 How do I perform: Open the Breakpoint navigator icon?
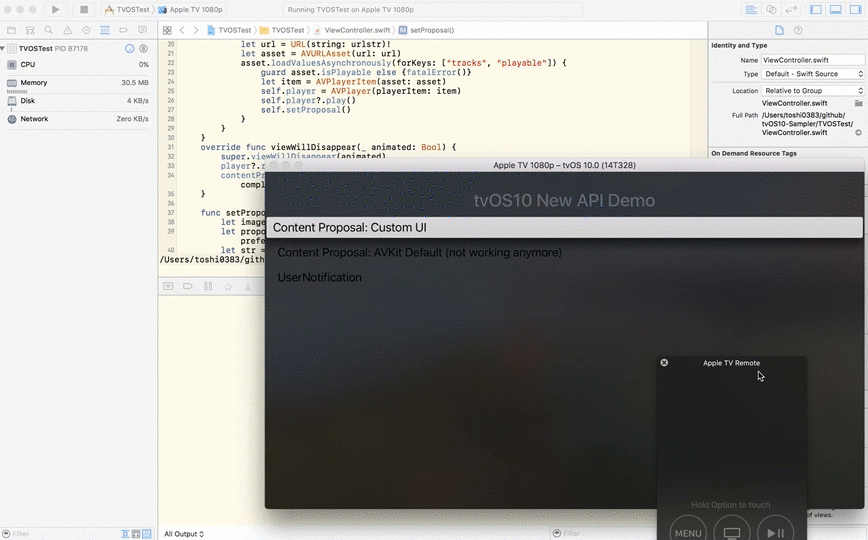point(123,30)
